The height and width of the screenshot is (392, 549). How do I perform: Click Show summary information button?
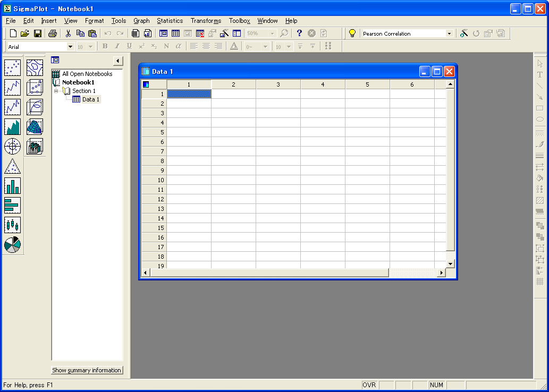87,370
